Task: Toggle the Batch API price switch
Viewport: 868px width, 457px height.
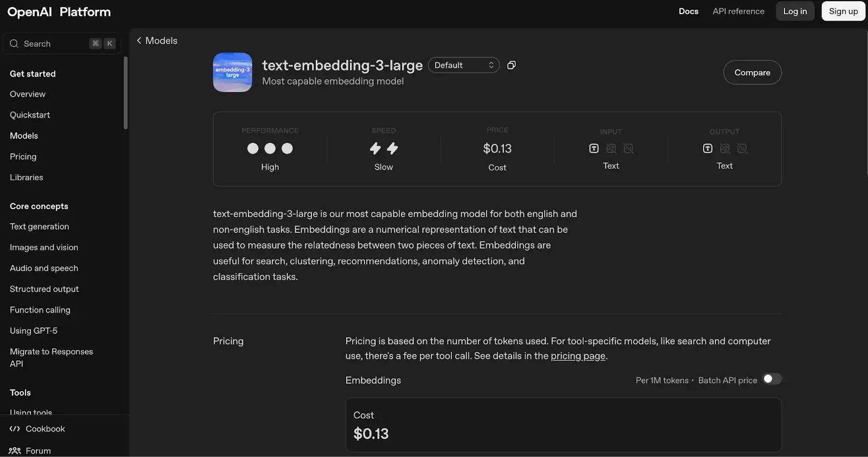Action: pyautogui.click(x=772, y=379)
